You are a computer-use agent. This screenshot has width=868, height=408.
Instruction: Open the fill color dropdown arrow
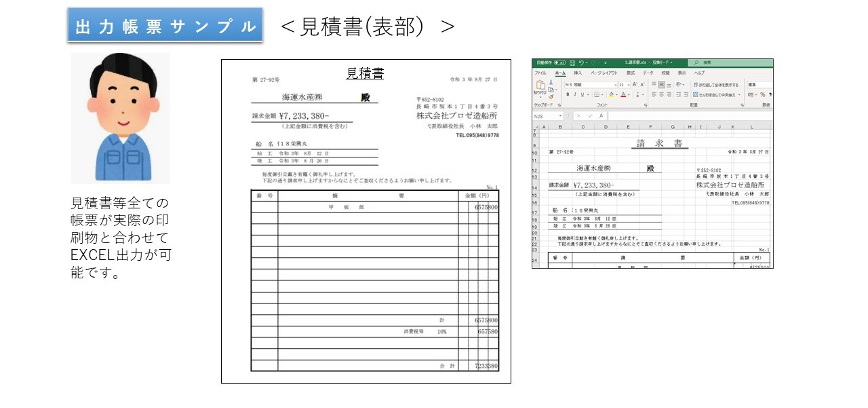(x=618, y=94)
